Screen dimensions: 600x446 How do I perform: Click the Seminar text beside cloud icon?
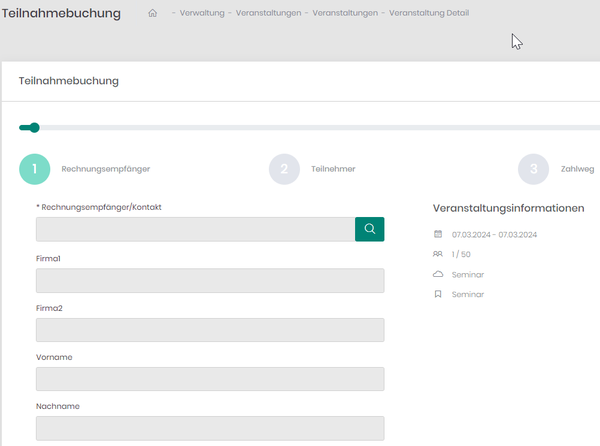pyautogui.click(x=468, y=275)
